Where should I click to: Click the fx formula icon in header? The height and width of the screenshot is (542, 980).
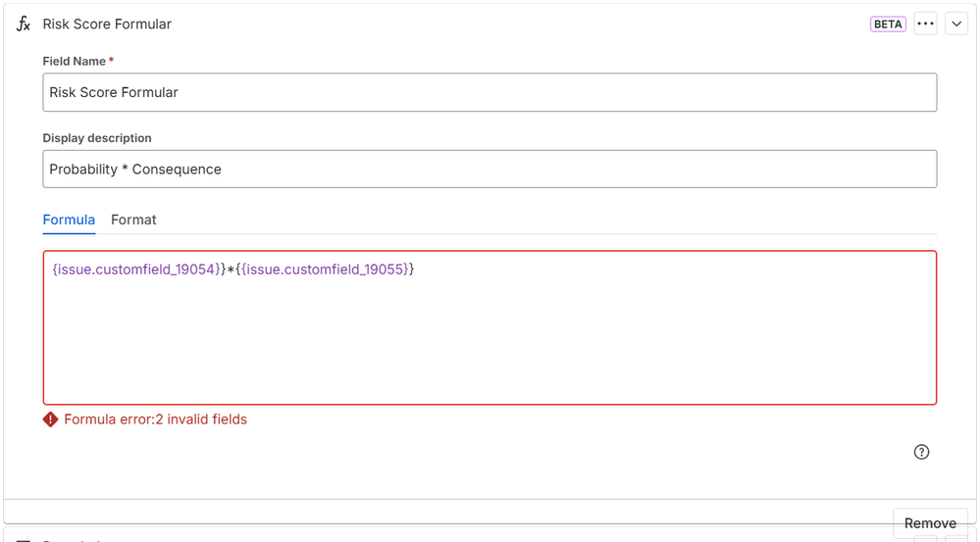[x=24, y=24]
